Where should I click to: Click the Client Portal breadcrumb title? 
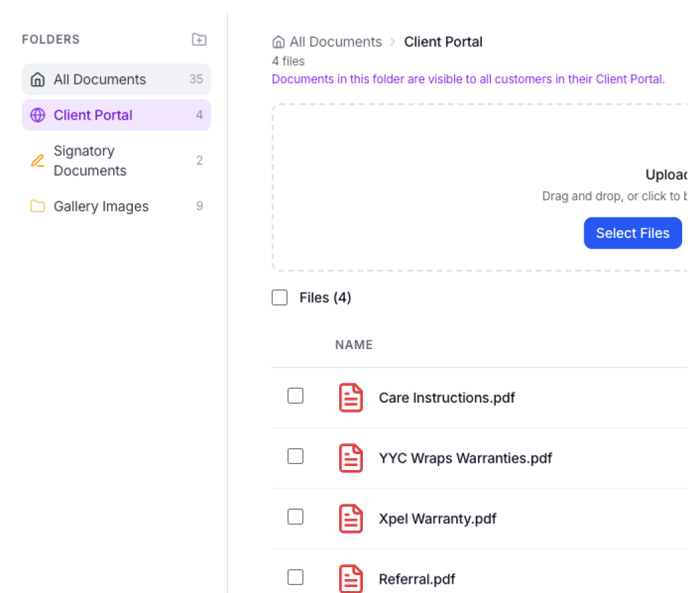coord(443,42)
